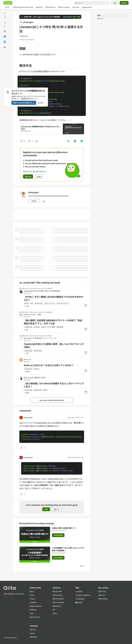Open the @dgcdsbsd2 comment options menu
Viewport: 132px width, 644px height.
[82, 458]
